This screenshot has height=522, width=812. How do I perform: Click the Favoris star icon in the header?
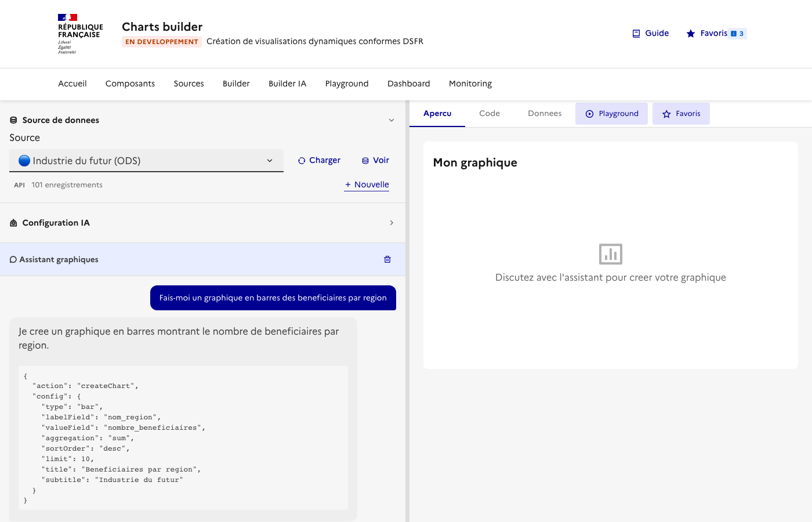coord(690,33)
